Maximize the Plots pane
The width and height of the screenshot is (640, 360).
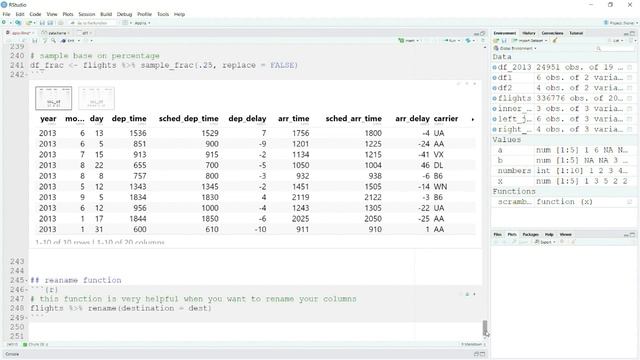point(633,235)
